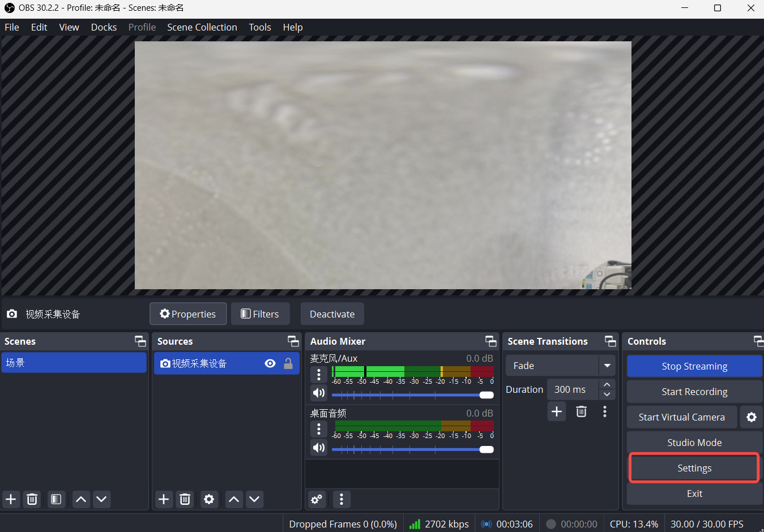Open advanced audio properties gear in Audio Mixer
This screenshot has height=532, width=764.
(x=317, y=499)
